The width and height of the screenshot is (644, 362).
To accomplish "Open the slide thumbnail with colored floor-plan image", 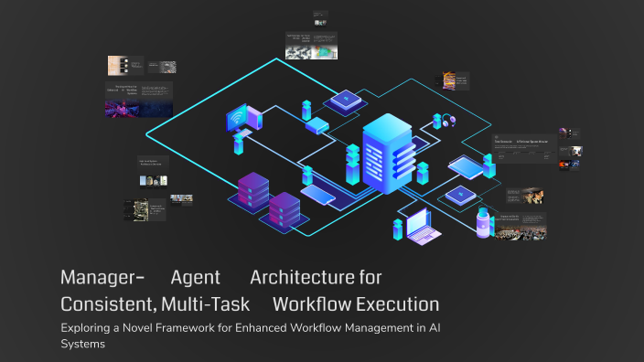I will pos(311,46).
